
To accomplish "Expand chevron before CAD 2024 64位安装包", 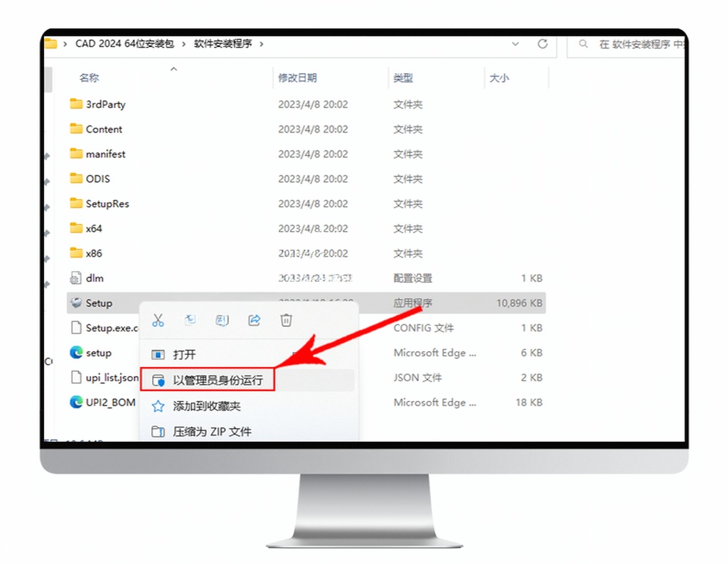I will click(65, 43).
